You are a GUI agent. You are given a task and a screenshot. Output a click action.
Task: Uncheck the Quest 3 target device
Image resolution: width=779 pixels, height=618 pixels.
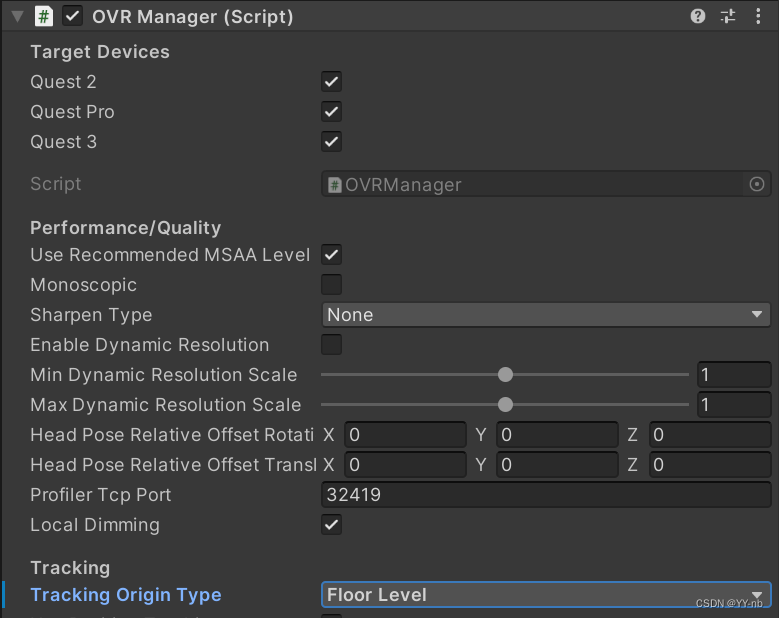click(x=331, y=142)
